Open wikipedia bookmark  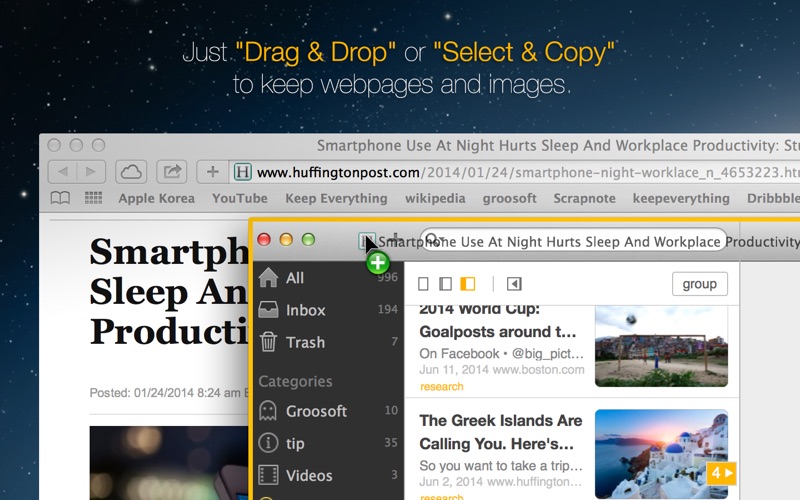[435, 198]
